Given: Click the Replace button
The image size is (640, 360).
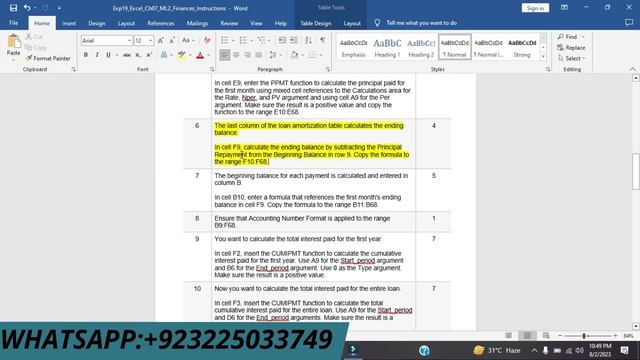Looking at the screenshot, I should 571,47.
